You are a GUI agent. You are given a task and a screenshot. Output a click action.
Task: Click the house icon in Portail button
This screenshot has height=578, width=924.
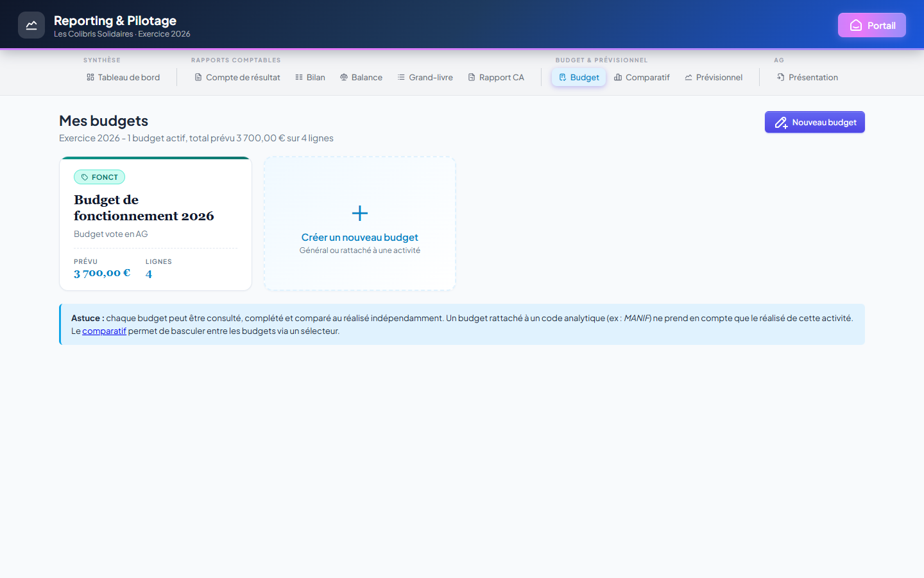click(x=856, y=25)
